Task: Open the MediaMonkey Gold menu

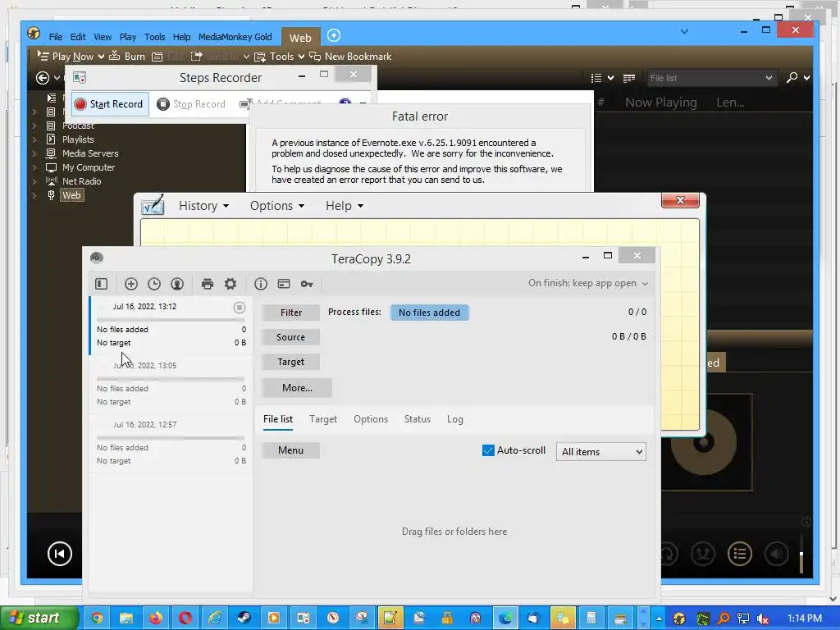Action: click(235, 37)
